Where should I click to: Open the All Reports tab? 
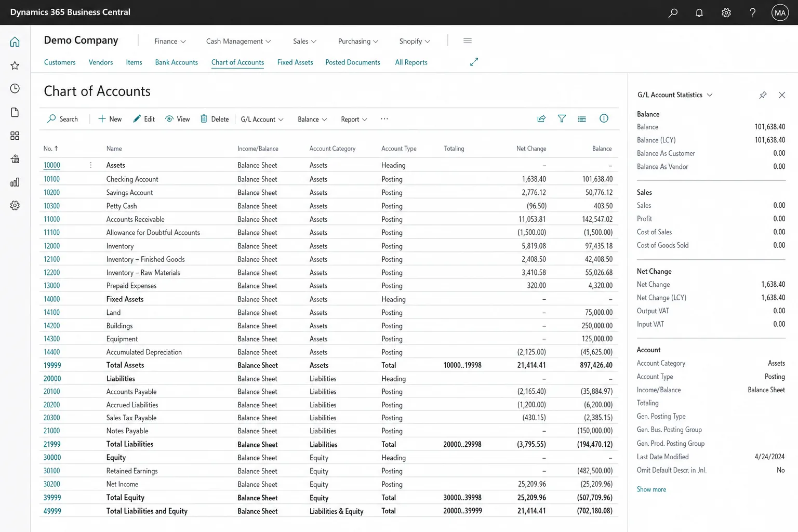pyautogui.click(x=411, y=62)
